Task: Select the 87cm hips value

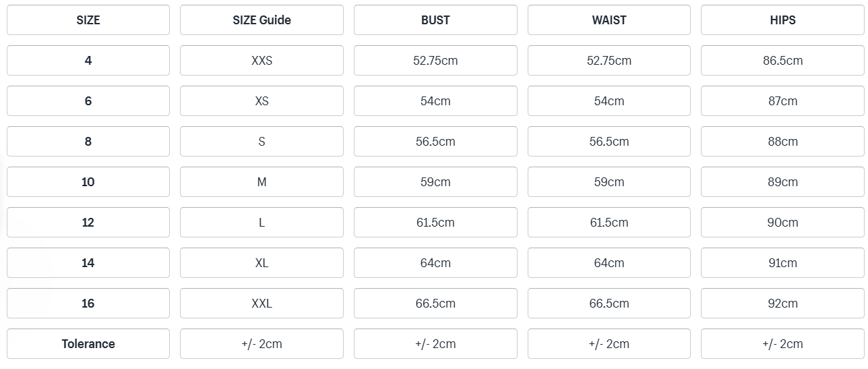Action: coord(782,101)
